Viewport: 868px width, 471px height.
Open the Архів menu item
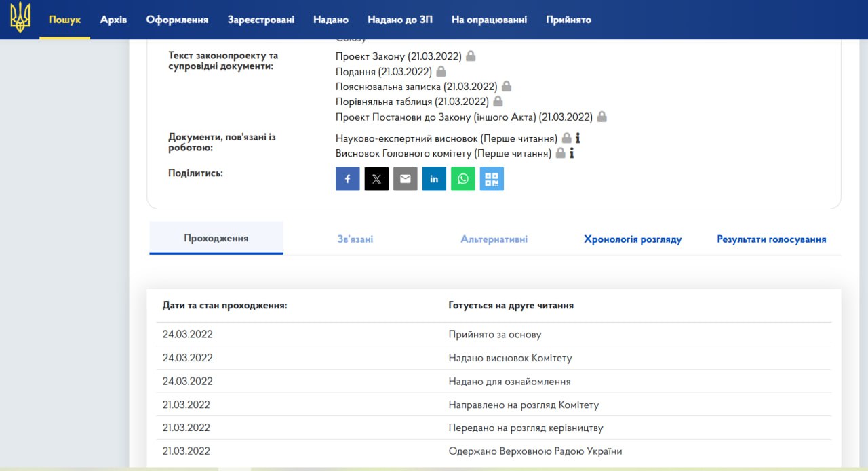coord(113,20)
